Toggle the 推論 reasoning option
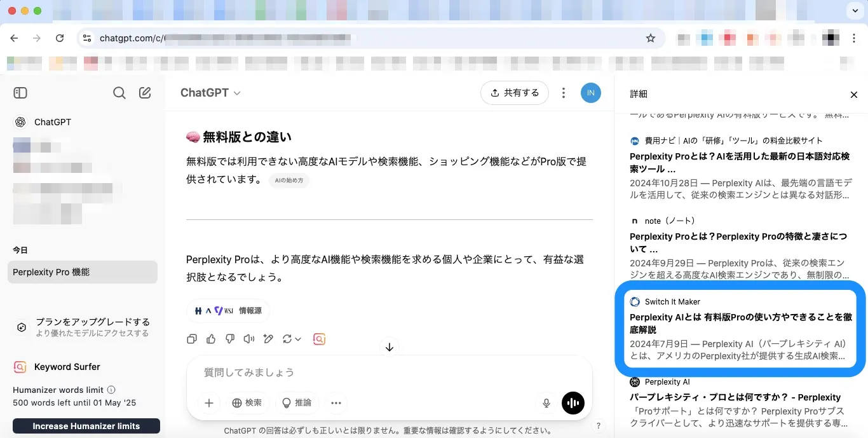 (x=297, y=402)
